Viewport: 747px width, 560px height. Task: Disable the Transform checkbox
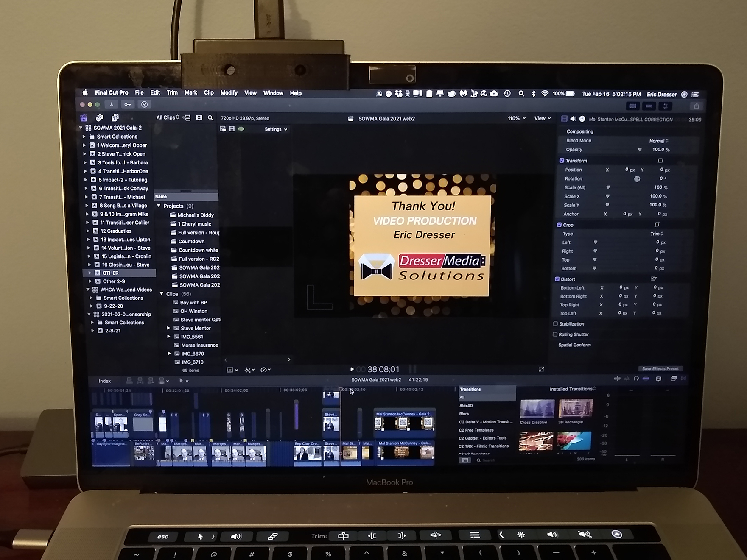[x=562, y=161]
